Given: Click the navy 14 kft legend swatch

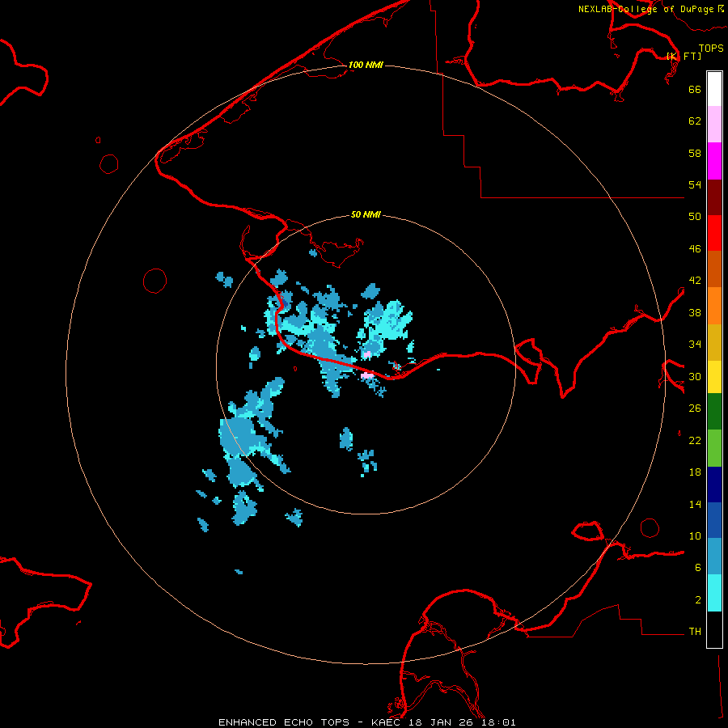Looking at the screenshot, I should [x=714, y=485].
